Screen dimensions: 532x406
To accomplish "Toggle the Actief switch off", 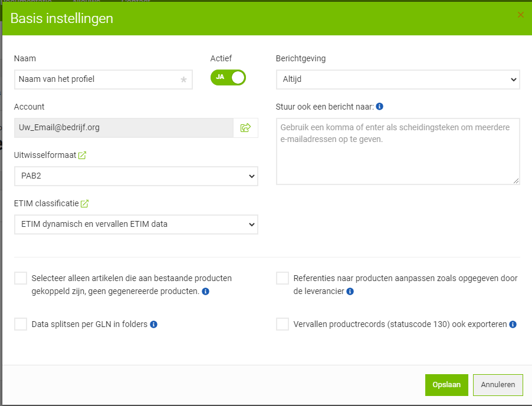I will [x=228, y=77].
